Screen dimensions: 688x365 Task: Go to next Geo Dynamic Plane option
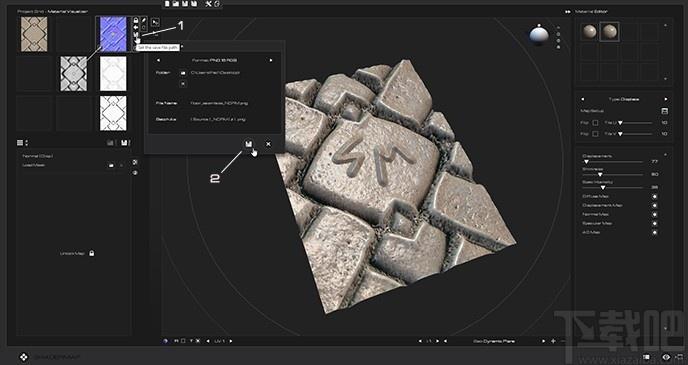543,341
